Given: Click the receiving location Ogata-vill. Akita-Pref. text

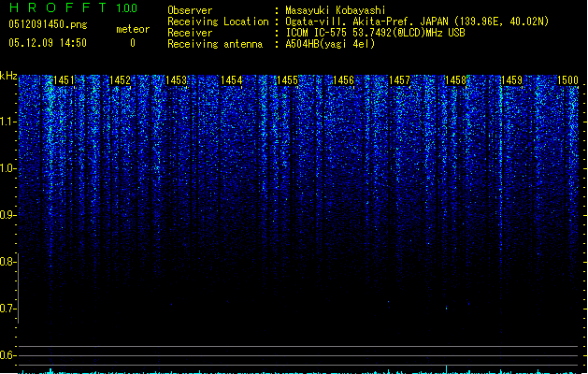Looking at the screenshot, I should 417,22.
